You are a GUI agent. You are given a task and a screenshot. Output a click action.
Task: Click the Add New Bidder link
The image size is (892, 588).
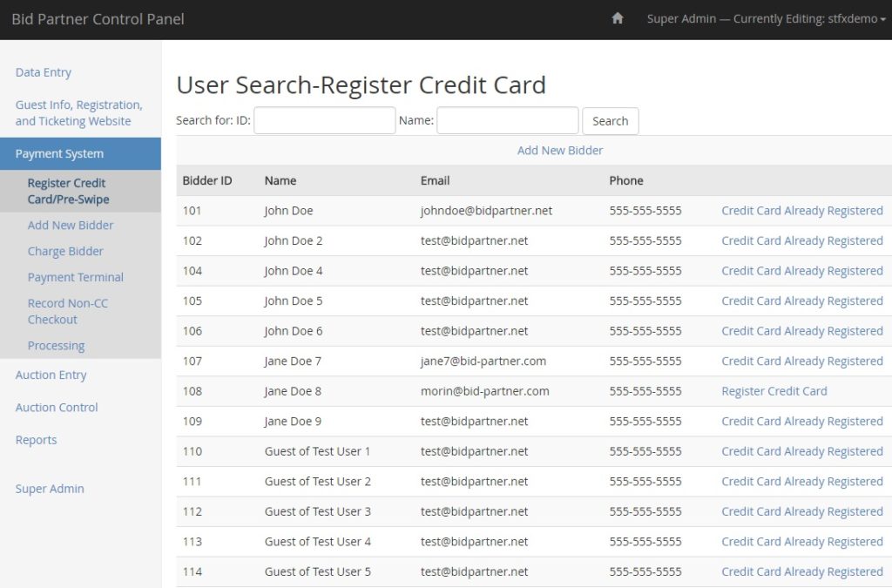tap(560, 150)
